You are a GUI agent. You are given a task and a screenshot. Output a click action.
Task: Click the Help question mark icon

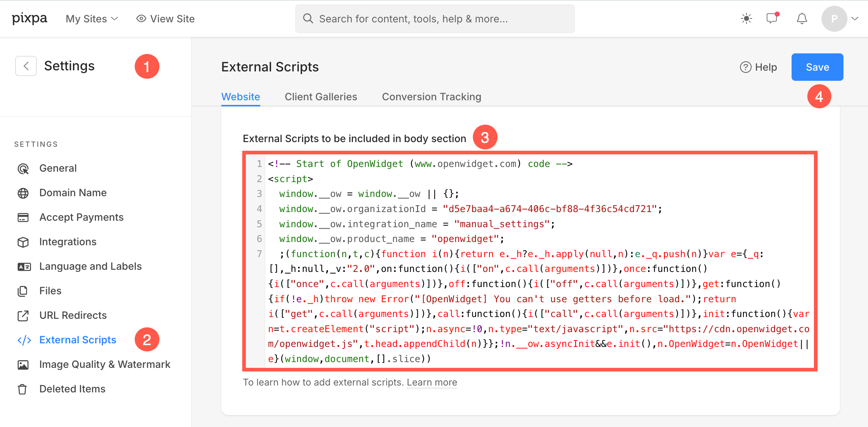(745, 67)
